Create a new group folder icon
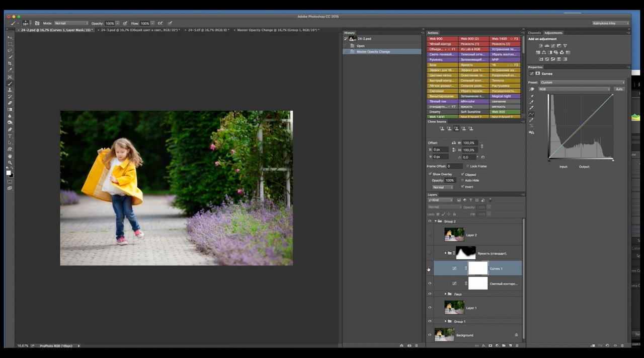The height and width of the screenshot is (358, 644). click(x=504, y=345)
